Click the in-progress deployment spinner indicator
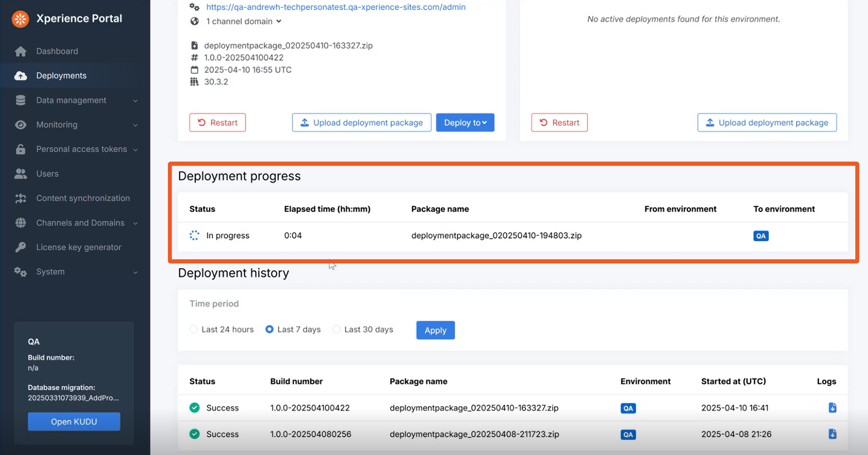Screen dimensions: 868x455 pos(194,235)
